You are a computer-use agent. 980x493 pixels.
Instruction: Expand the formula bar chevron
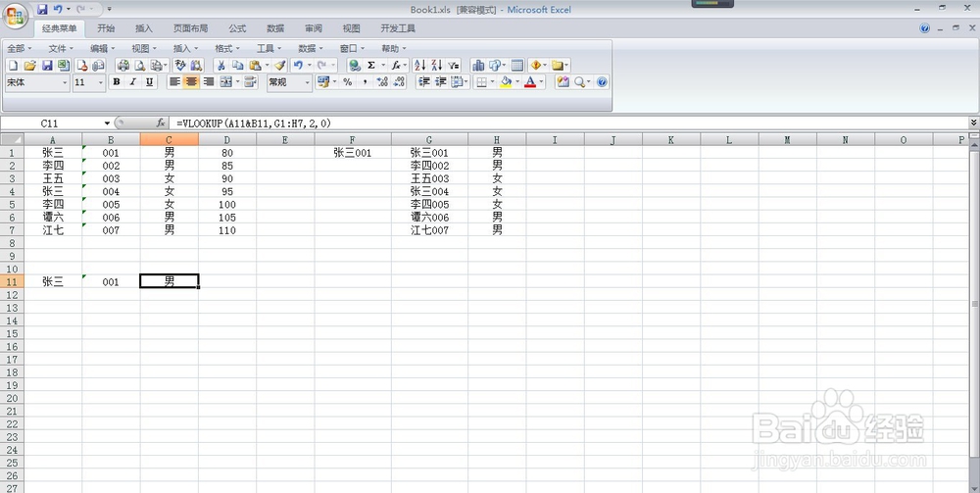click(x=974, y=123)
